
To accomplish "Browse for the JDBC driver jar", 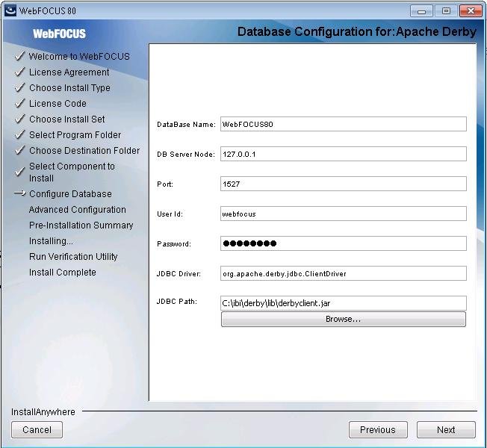I will pyautogui.click(x=343, y=319).
